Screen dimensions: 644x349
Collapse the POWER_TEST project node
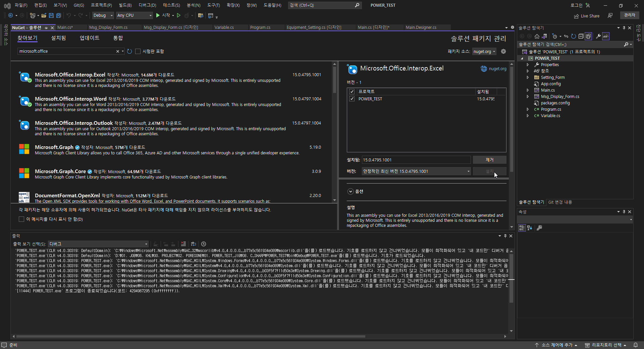(x=522, y=58)
